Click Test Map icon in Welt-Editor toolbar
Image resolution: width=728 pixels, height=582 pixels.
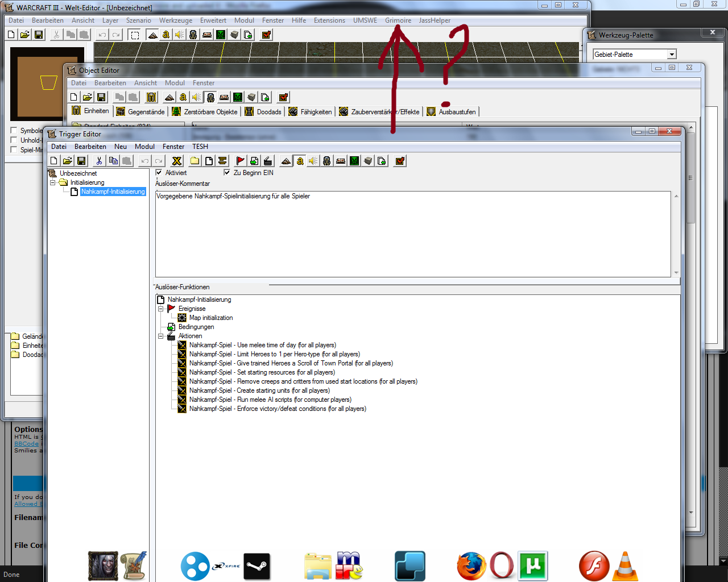pos(266,35)
